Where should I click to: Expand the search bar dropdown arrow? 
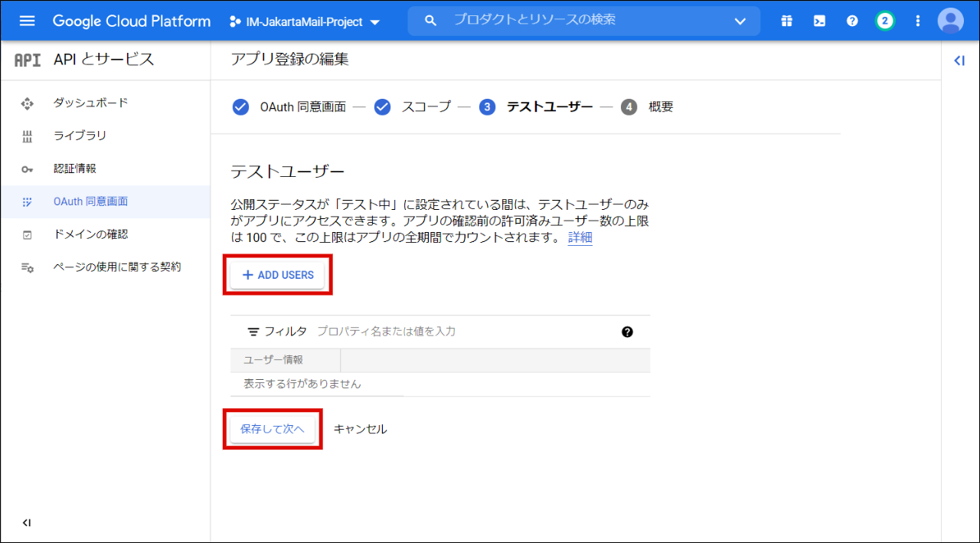740,21
